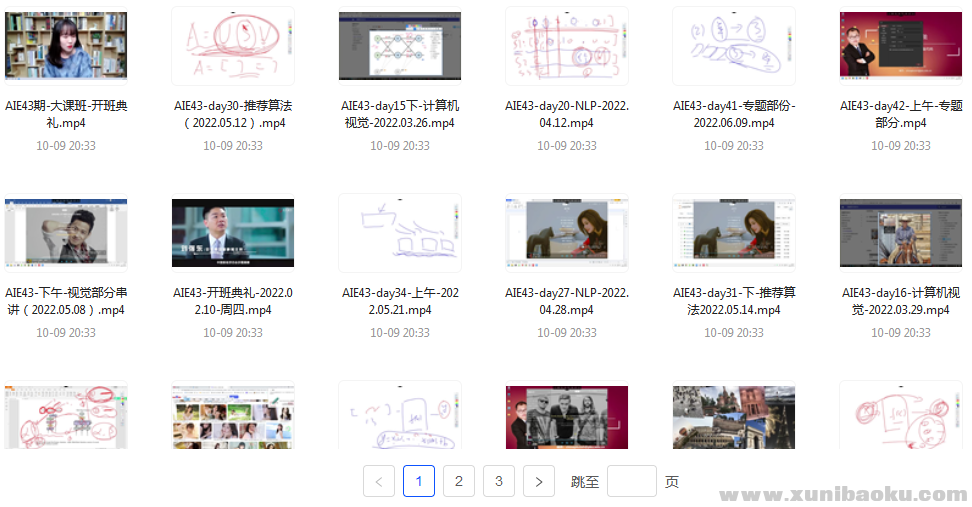This screenshot has height=507, width=972.
Task: Open the AIE43-day31-下 video thumbnail
Action: point(734,233)
